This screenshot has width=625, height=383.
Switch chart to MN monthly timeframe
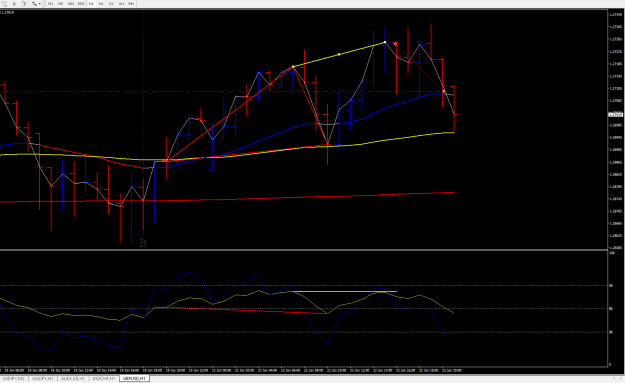tap(131, 4)
